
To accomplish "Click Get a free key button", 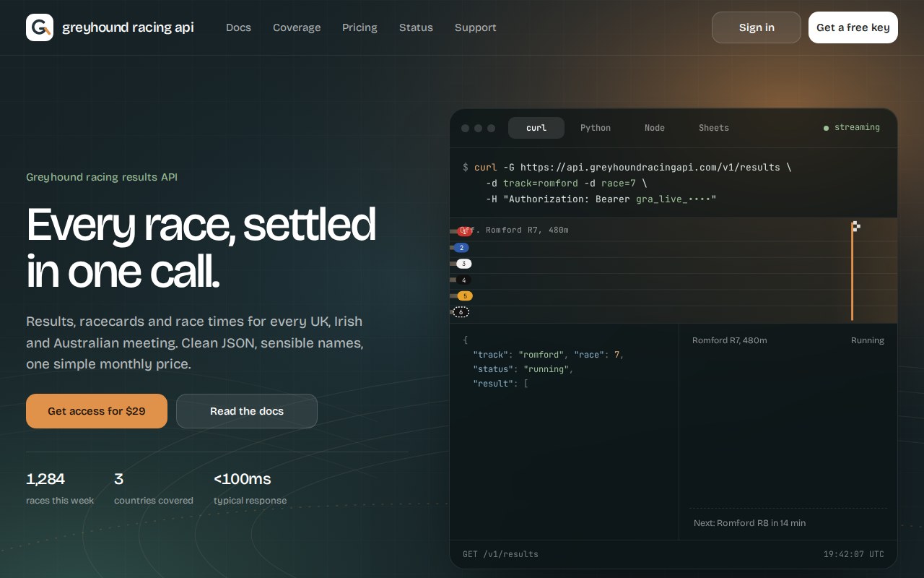I will tap(853, 27).
